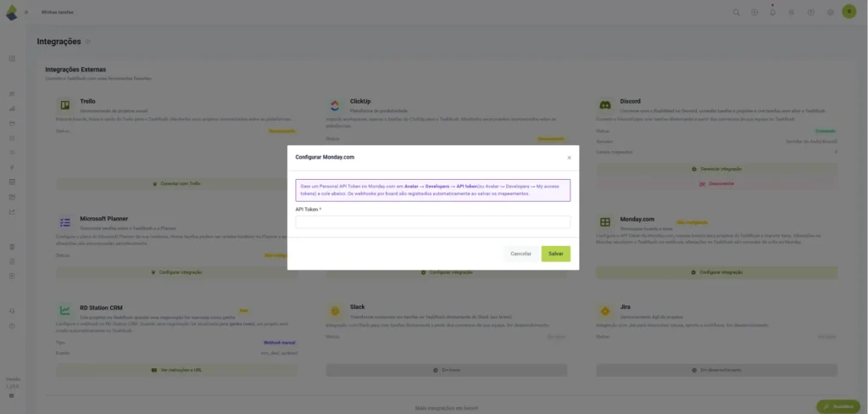This screenshot has width=868, height=414.
Task: Click the Slack logo icon
Action: point(334,310)
